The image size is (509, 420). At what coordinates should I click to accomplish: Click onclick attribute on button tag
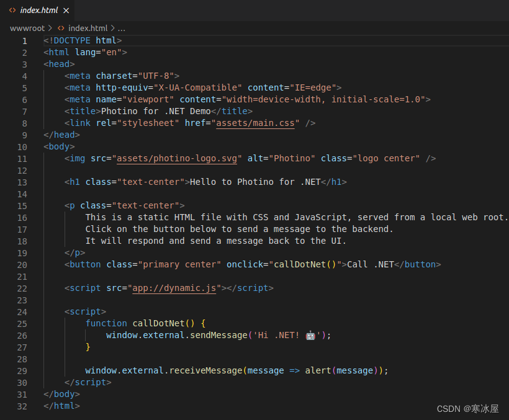tap(245, 265)
